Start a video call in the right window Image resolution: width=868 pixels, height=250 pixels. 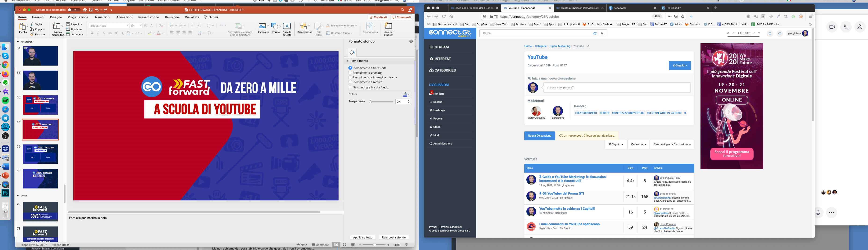click(832, 27)
